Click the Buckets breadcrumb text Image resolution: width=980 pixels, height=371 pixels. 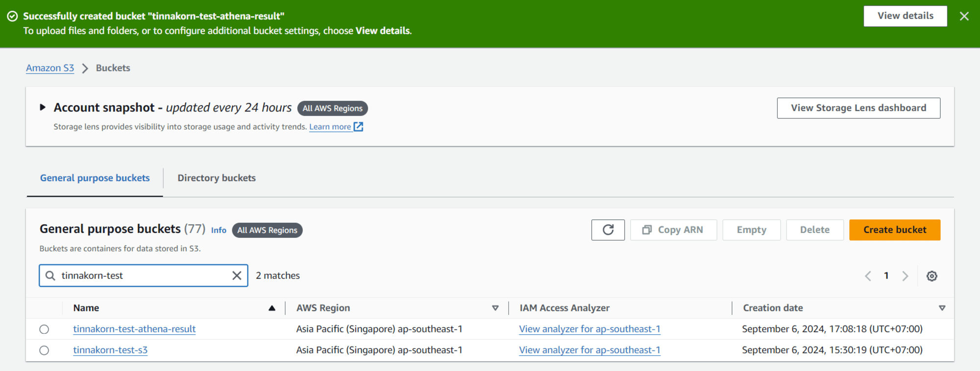click(x=113, y=68)
